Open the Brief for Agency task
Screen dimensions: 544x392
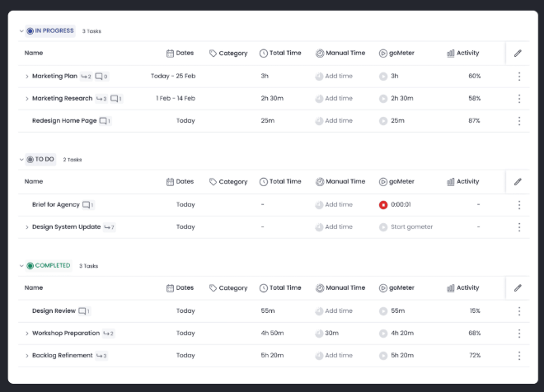pos(55,205)
